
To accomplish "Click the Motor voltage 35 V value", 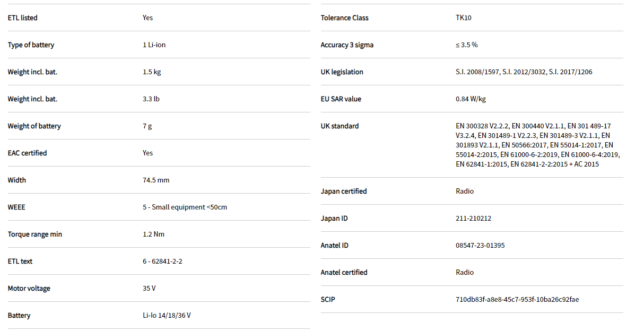I will tap(149, 288).
